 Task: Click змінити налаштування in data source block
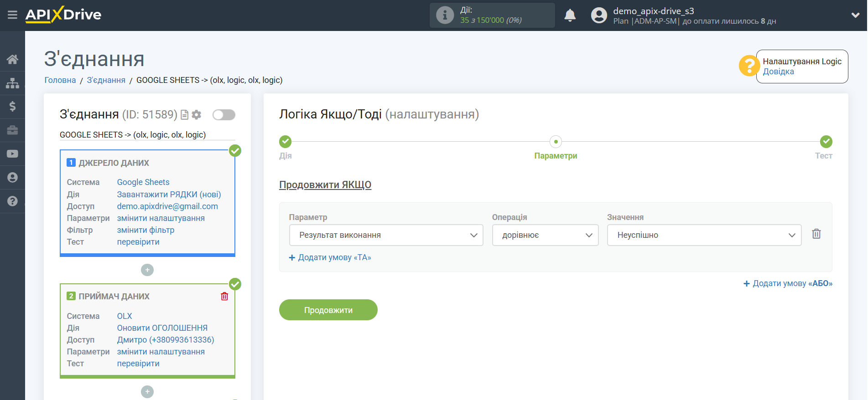coord(161,218)
